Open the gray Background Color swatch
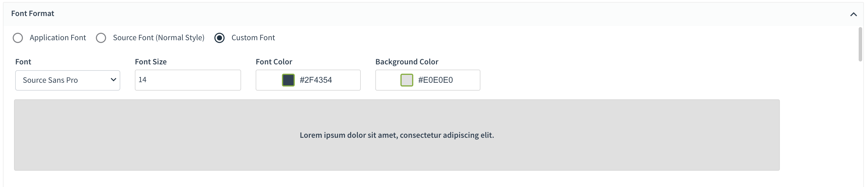The image size is (868, 187). [x=406, y=80]
